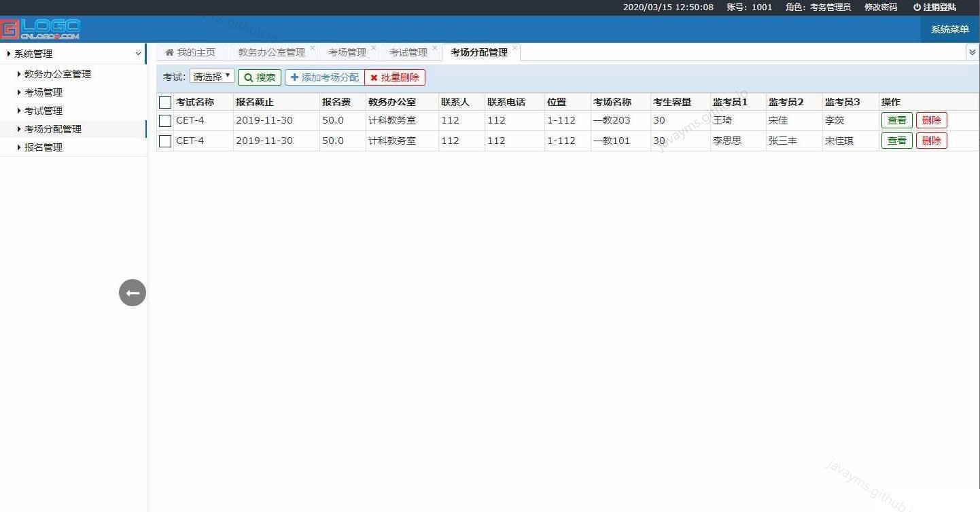Click the floating left-arrow circle button
The width and height of the screenshot is (980, 512).
[132, 292]
